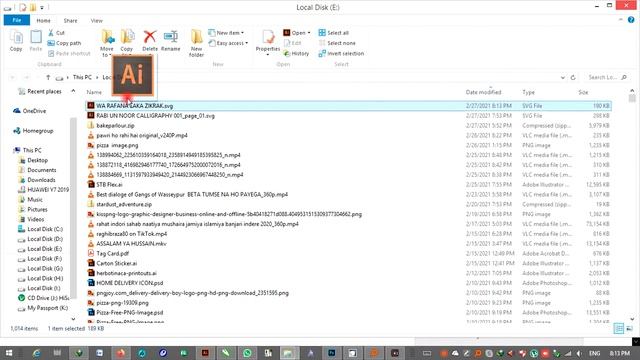This screenshot has height=360, width=640.
Task: Select the file STB Flex.ai
Action: point(109,184)
